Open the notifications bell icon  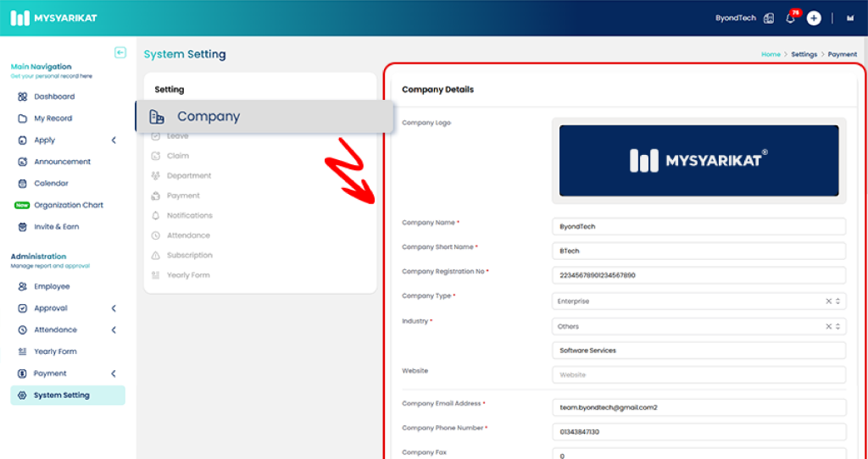[791, 19]
